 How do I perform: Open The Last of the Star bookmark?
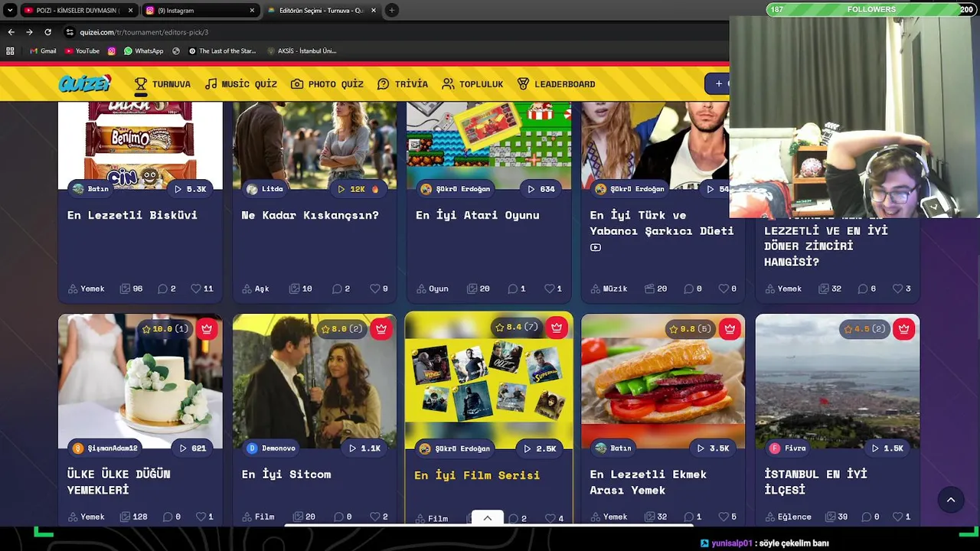(x=222, y=51)
